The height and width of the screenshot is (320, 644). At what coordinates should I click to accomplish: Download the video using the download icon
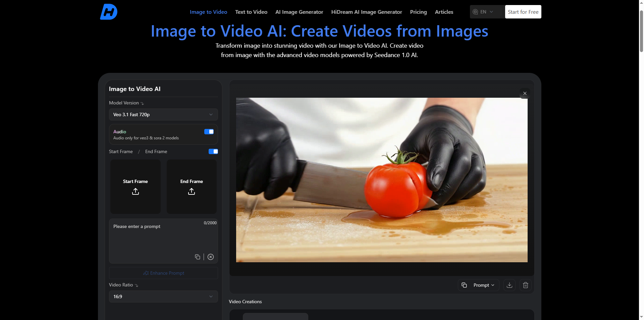(509, 285)
